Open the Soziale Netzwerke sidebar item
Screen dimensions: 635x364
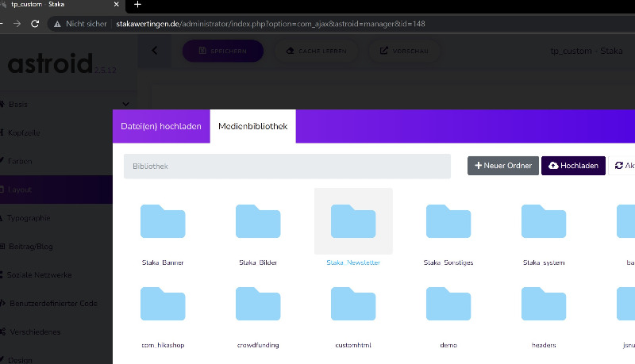point(56,274)
